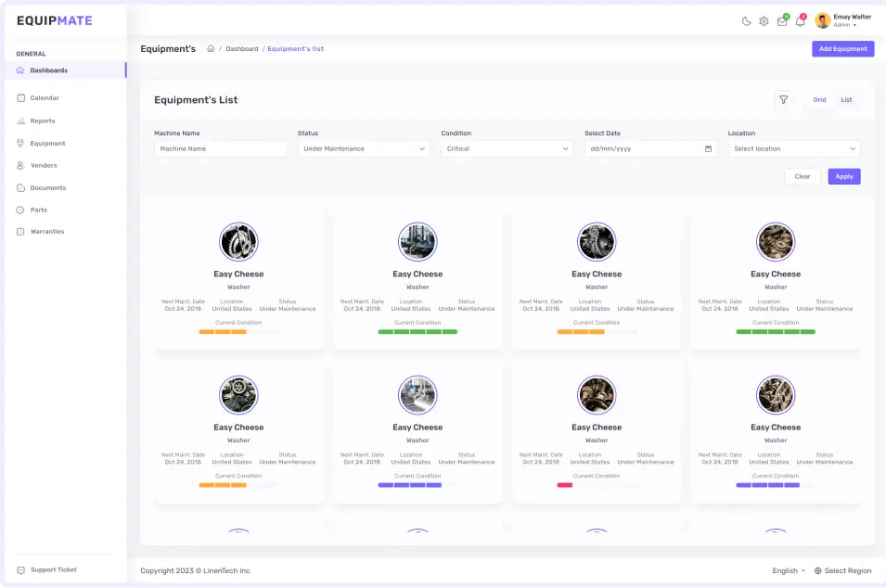
Task: Click the globe Select Region icon
Action: coord(817,570)
